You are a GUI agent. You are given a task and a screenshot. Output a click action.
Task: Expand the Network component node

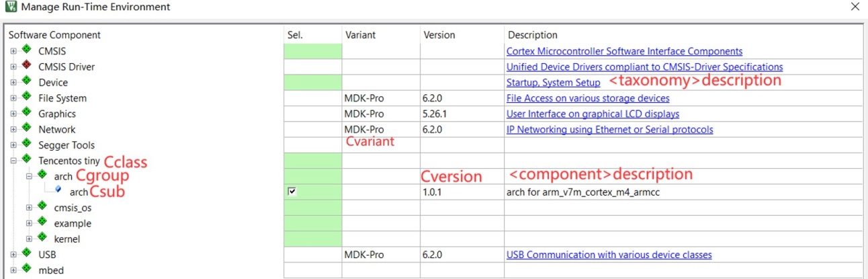point(13,129)
